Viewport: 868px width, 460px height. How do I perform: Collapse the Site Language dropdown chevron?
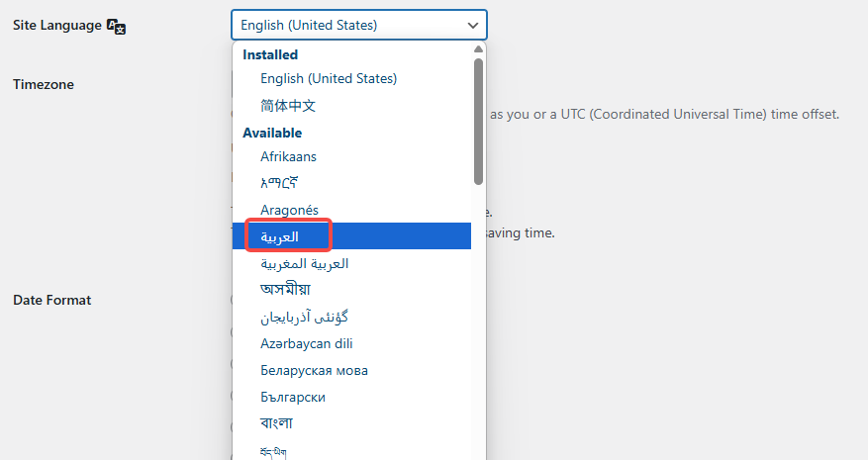471,25
